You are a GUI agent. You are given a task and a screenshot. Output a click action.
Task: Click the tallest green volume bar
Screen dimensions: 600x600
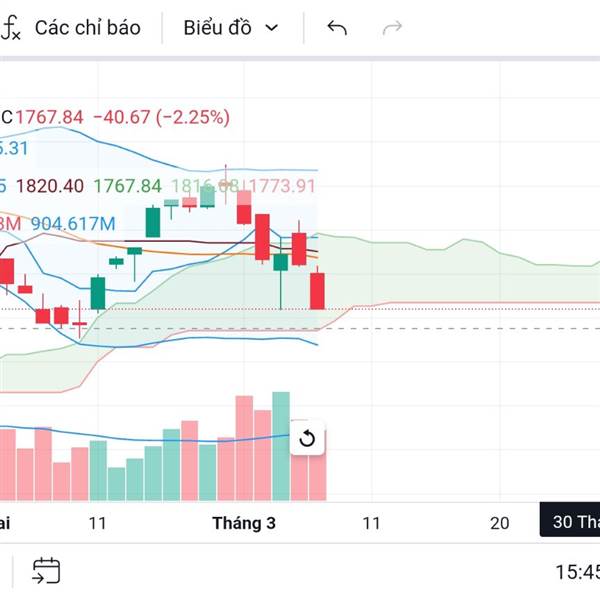[x=281, y=446]
